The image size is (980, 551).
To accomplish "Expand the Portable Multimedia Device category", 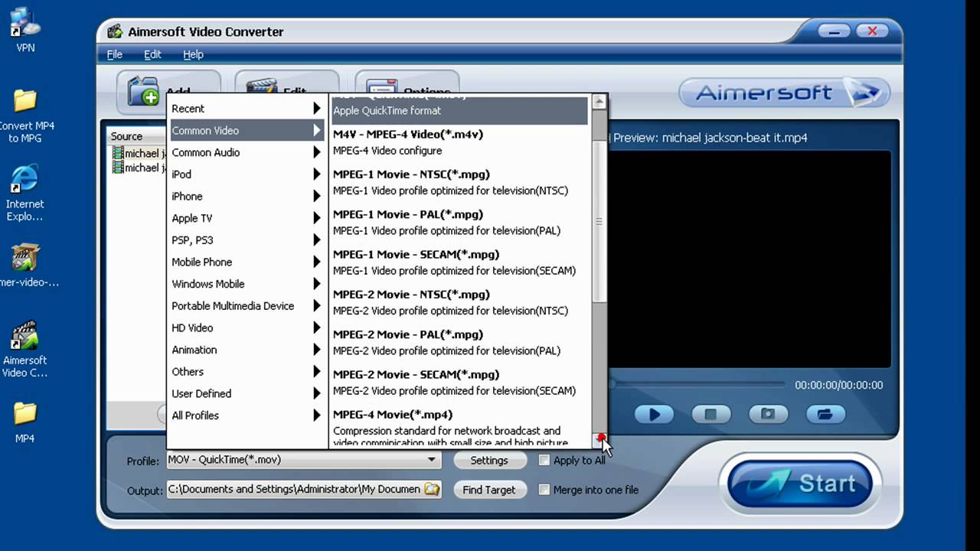I will click(247, 305).
